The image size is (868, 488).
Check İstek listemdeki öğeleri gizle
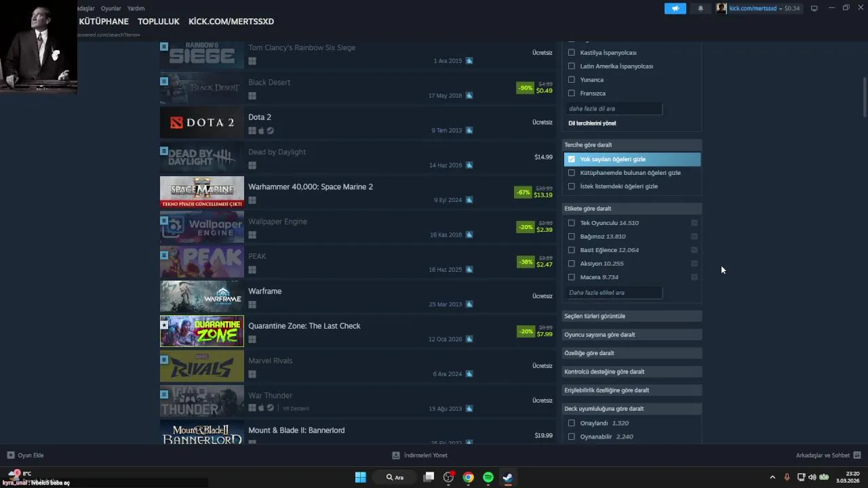coord(572,186)
